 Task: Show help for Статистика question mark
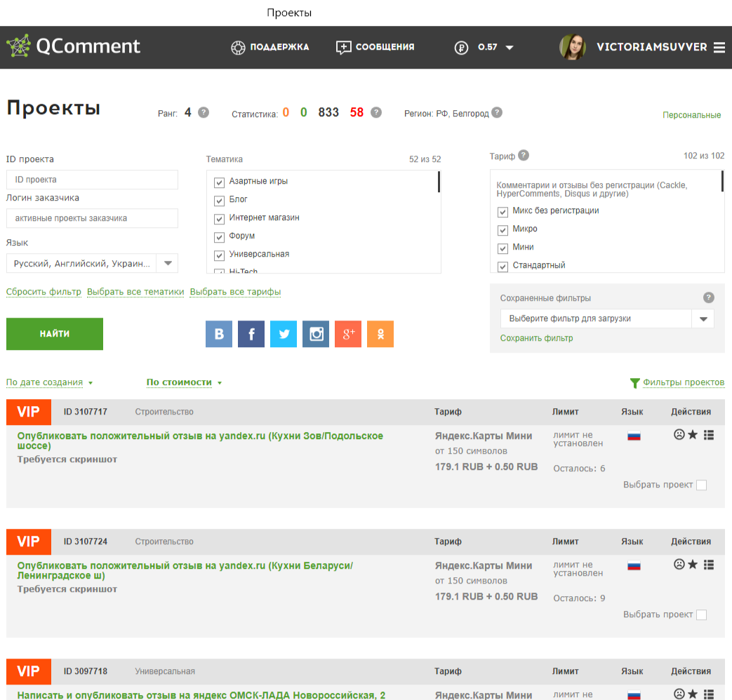click(x=376, y=112)
